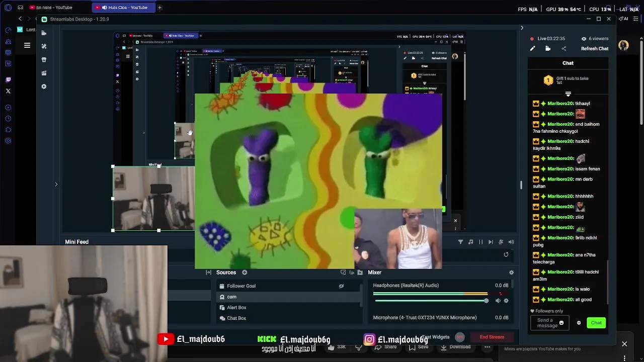Open Headphones audio source settings gear

(x=506, y=301)
